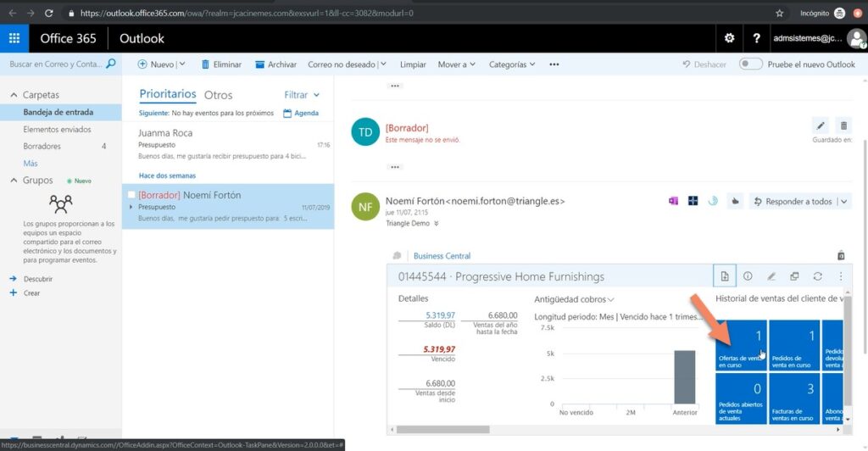868x451 pixels.
Task: Click the help question mark icon
Action: coord(756,38)
